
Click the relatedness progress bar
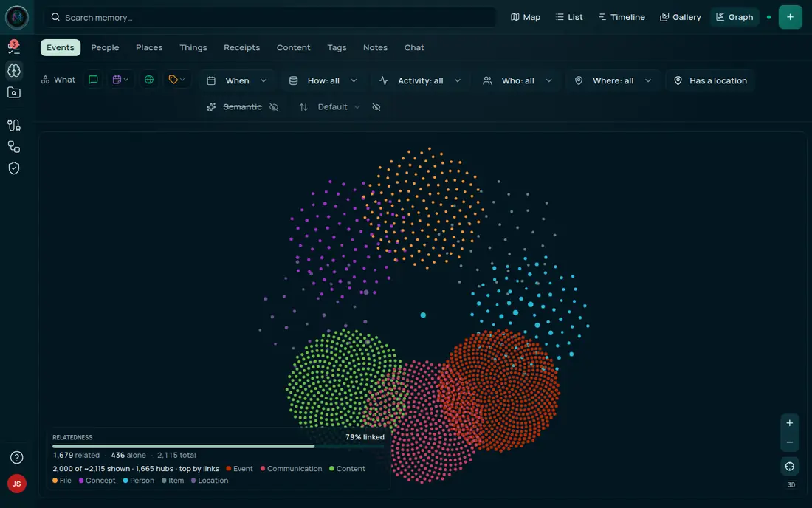coord(219,446)
